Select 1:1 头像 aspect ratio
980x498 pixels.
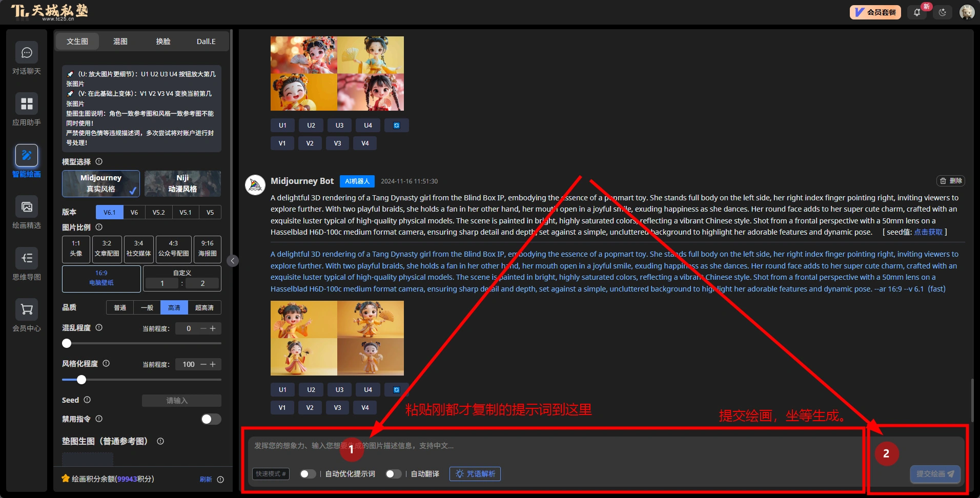[x=76, y=248]
